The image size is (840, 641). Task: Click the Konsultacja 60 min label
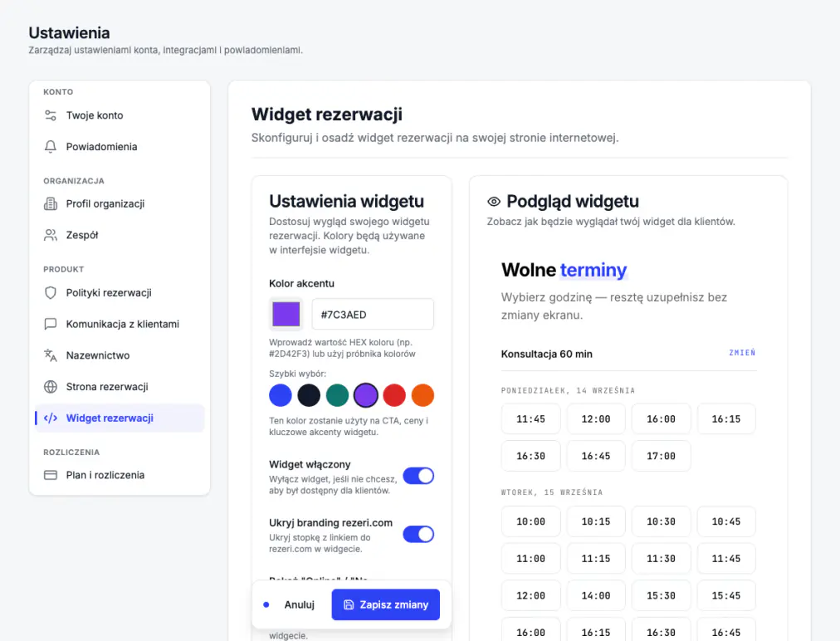point(546,354)
